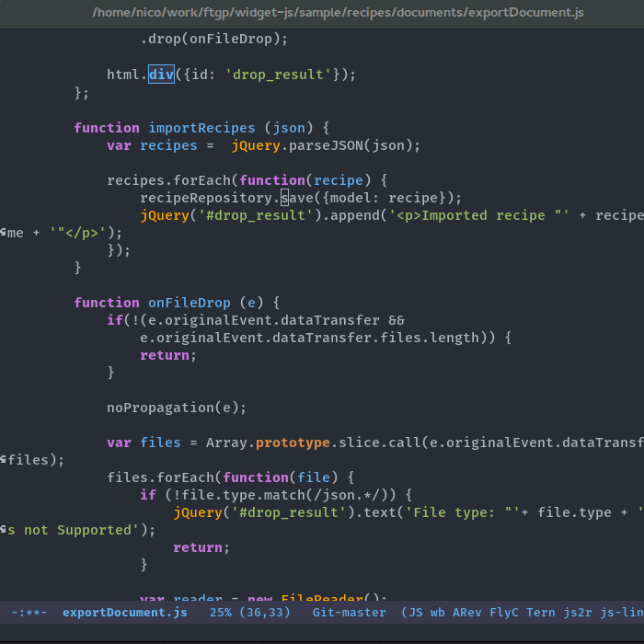
Task: Click 'html' before the highlighted div
Action: click(123, 75)
